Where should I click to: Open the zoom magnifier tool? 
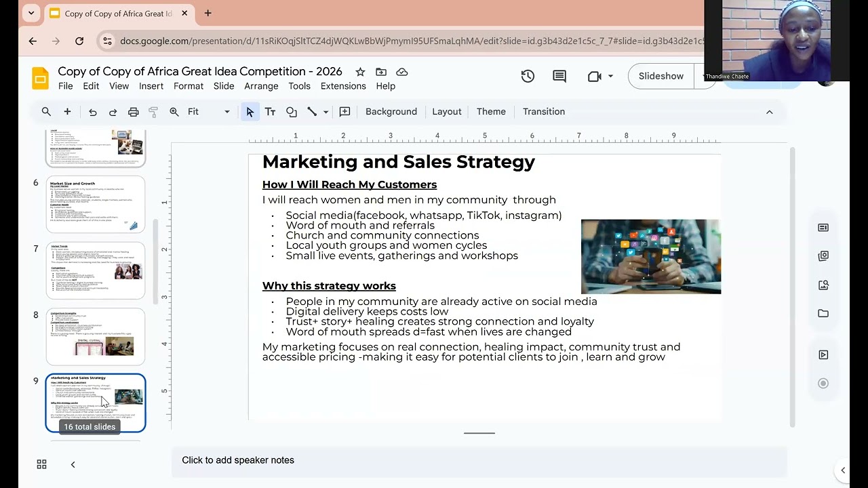click(x=174, y=112)
